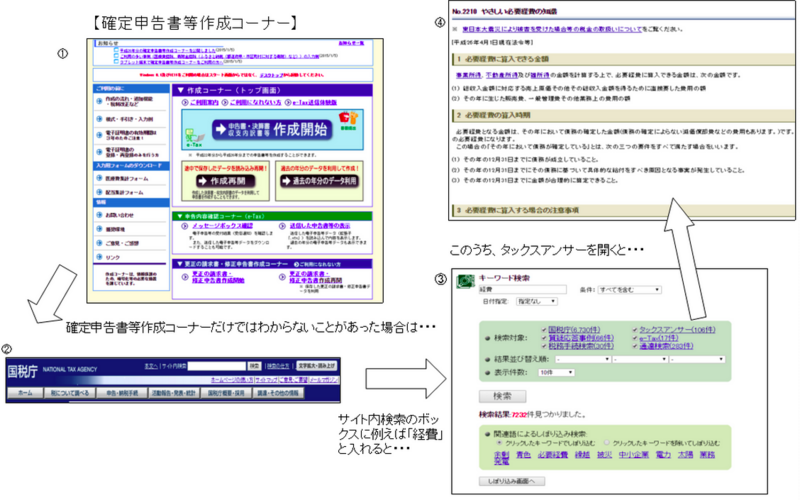Click the circled arrow icon before ご利用になれない方 under 作成コーナー

pos(224,103)
